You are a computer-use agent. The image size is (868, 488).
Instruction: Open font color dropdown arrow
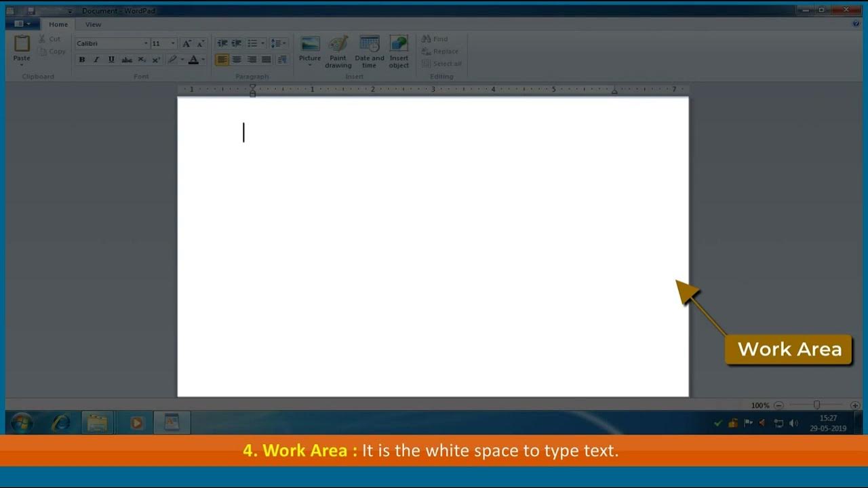coord(203,60)
